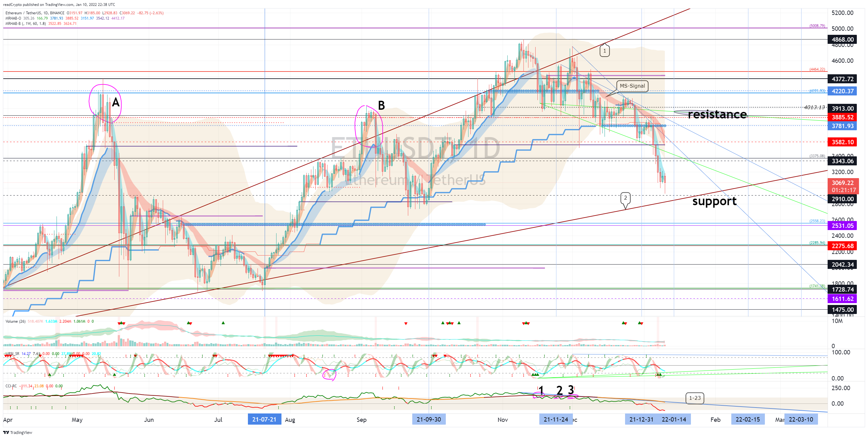Click the 5200.00 price scale value
868x438 pixels.
pos(843,13)
